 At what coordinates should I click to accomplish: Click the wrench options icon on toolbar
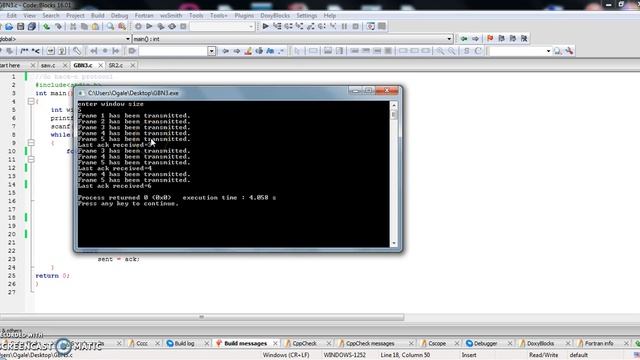(x=569, y=51)
